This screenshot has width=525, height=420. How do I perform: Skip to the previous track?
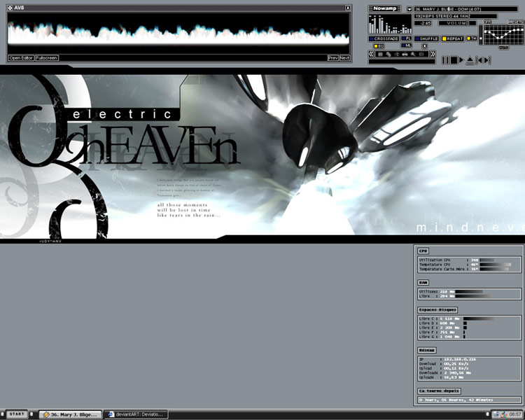480,60
